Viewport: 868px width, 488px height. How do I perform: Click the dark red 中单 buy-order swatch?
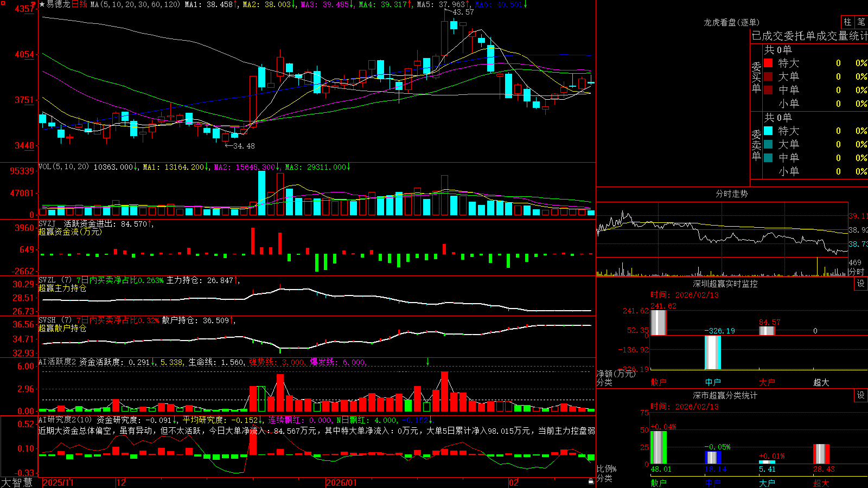(768, 90)
